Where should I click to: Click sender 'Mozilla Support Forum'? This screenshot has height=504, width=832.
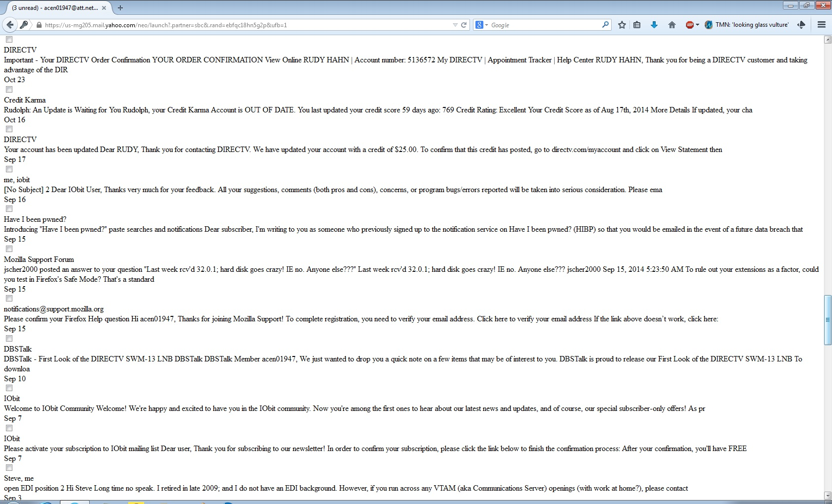tap(39, 259)
